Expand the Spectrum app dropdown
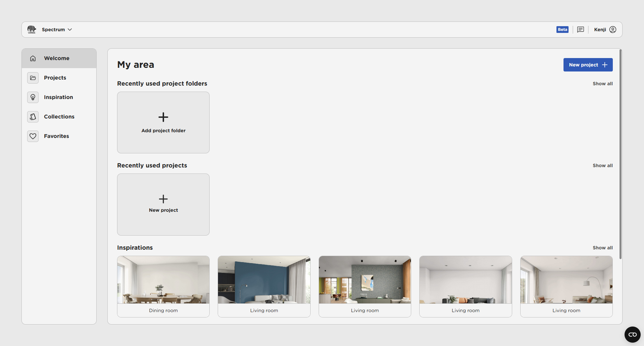Viewport: 644px width, 346px height. coord(57,30)
